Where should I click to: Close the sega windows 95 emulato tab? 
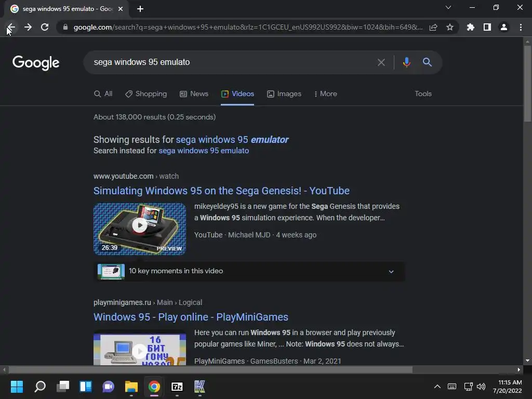[121, 9]
